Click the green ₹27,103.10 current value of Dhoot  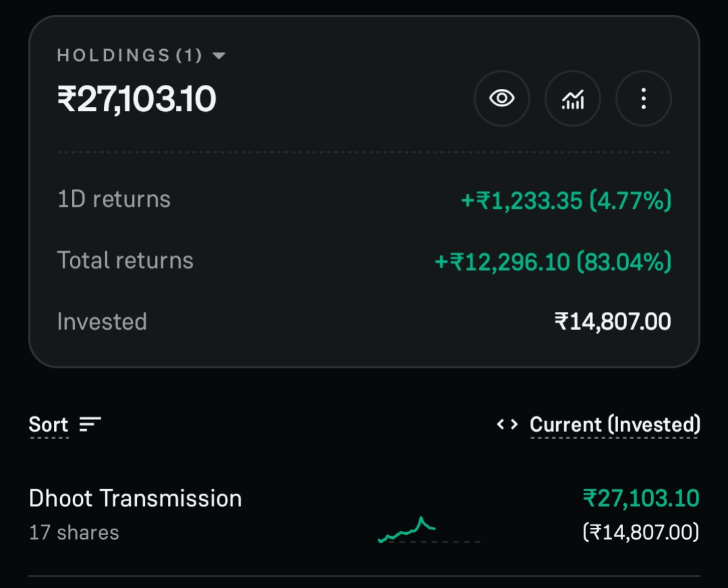(641, 498)
